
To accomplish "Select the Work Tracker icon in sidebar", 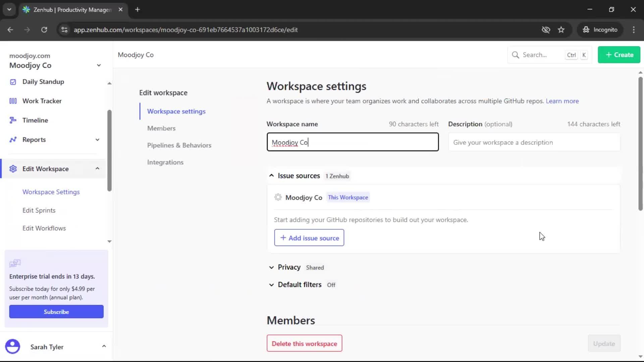I will click(x=13, y=101).
